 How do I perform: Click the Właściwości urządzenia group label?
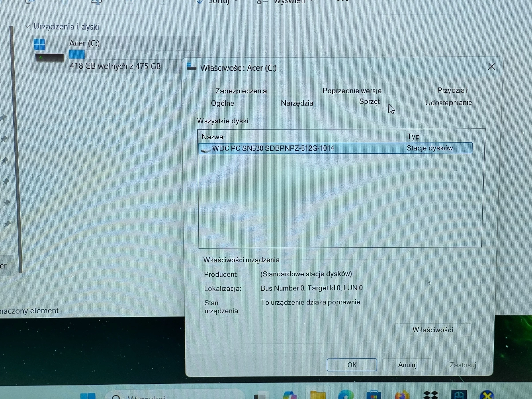tap(241, 260)
